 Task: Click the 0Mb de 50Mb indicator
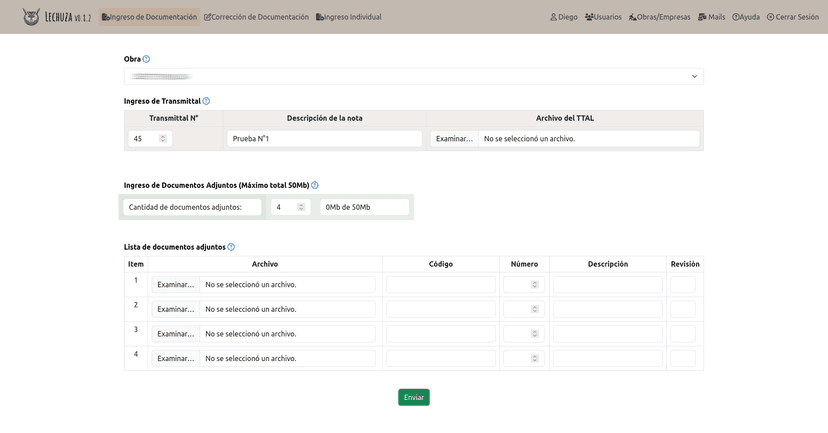[364, 208]
